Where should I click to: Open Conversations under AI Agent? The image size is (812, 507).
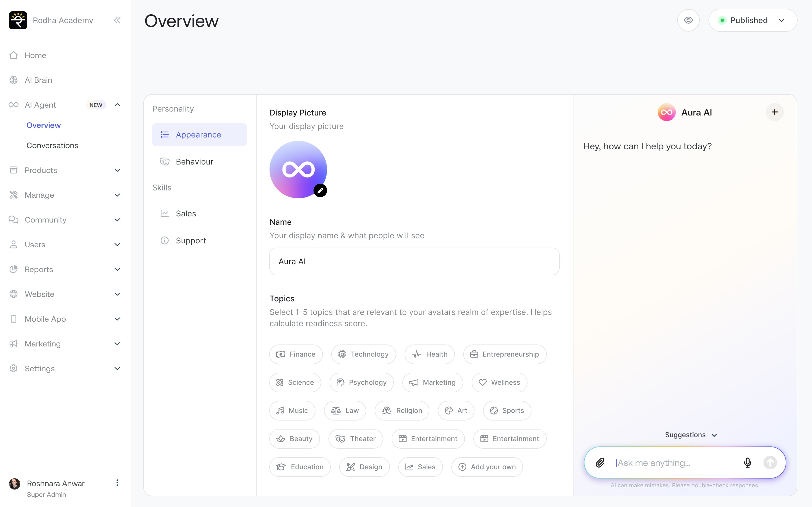[x=52, y=146]
